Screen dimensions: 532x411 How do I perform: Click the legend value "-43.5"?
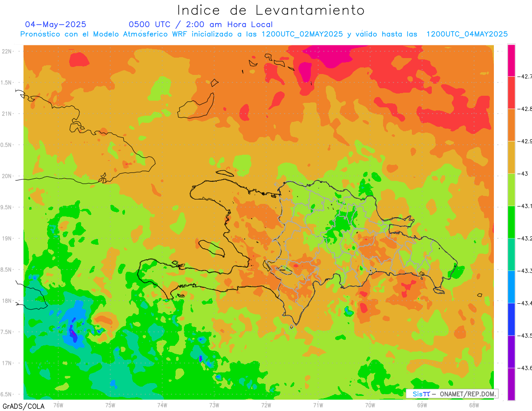(x=526, y=336)
